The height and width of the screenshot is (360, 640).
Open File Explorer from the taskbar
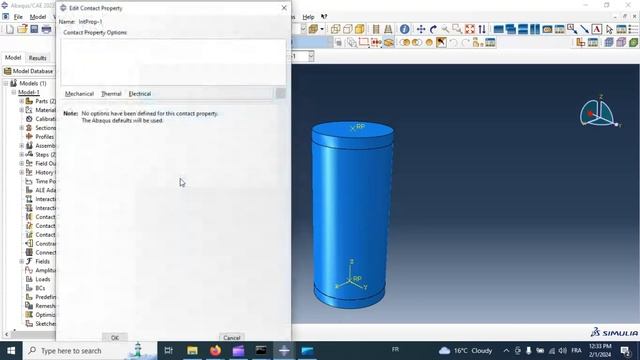192,351
